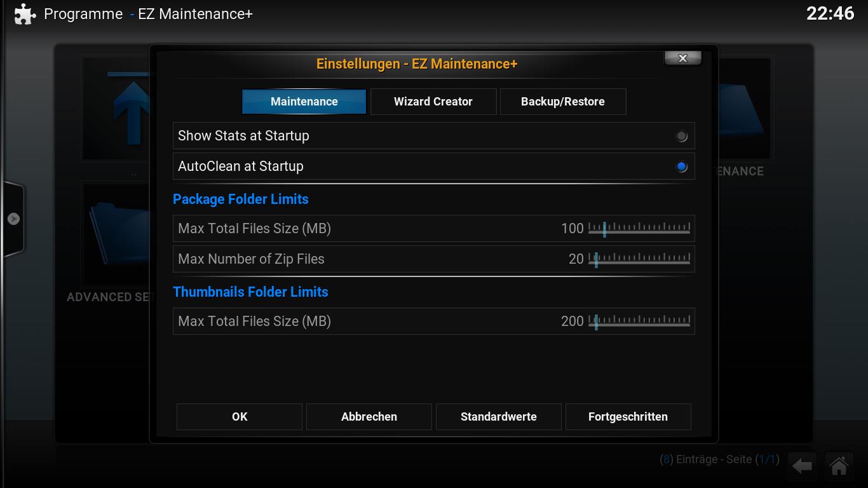This screenshot has height=488, width=868.
Task: Adjust Package Max Total Files Size slider
Action: [639, 229]
